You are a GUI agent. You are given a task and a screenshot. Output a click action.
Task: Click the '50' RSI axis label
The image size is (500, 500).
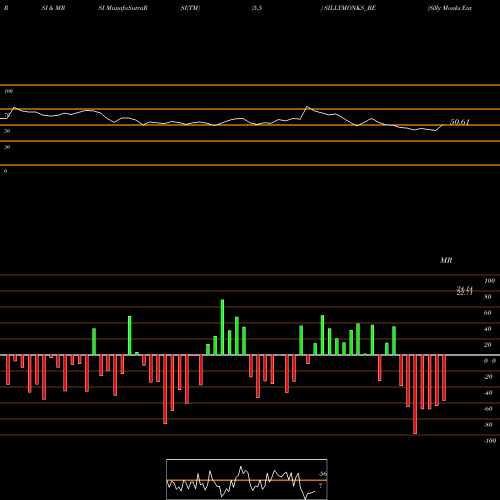(7, 131)
